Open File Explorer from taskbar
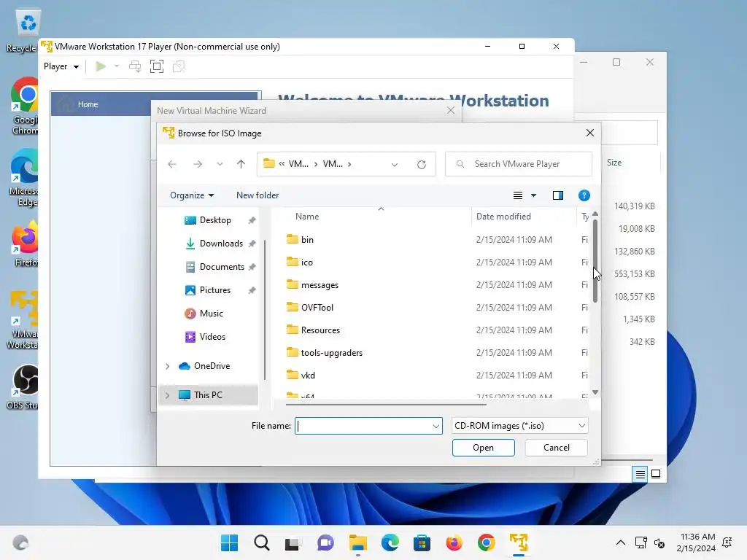 [357, 542]
